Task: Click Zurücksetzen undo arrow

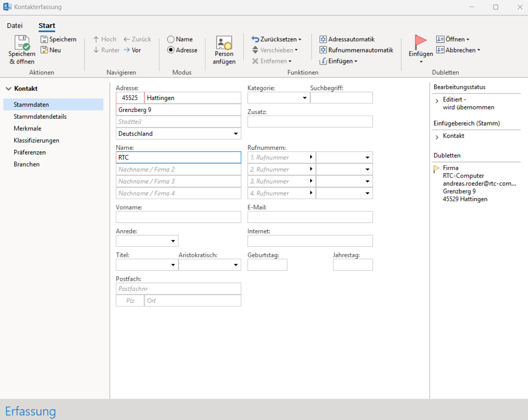Action: click(255, 39)
